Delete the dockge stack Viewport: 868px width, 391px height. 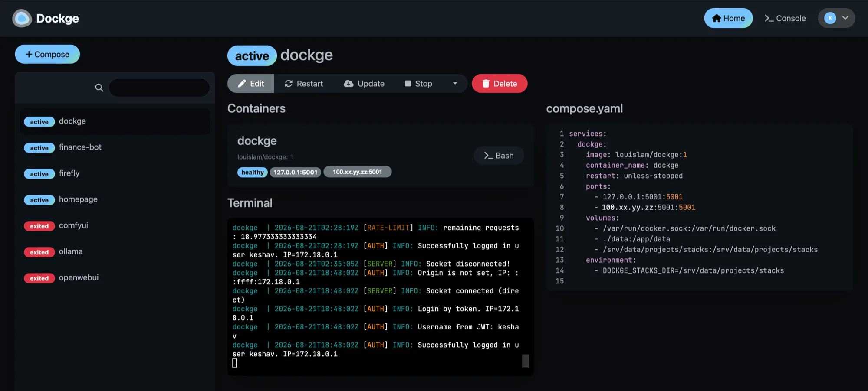click(500, 83)
